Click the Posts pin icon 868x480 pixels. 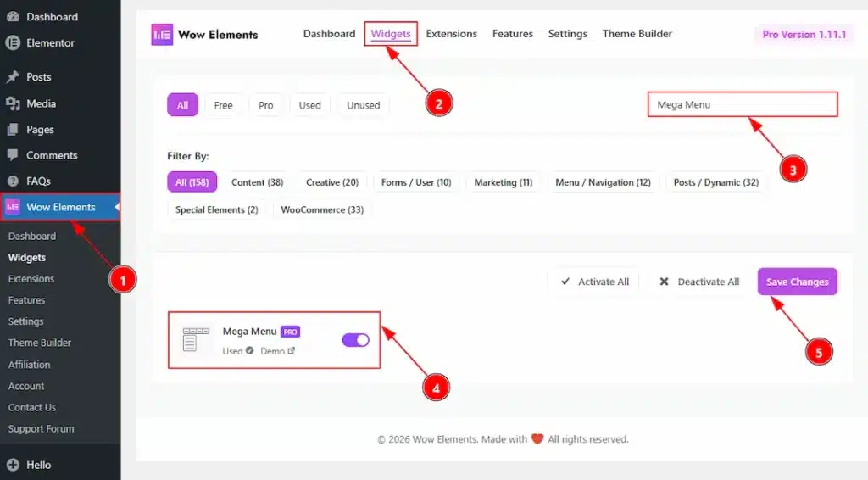click(13, 77)
